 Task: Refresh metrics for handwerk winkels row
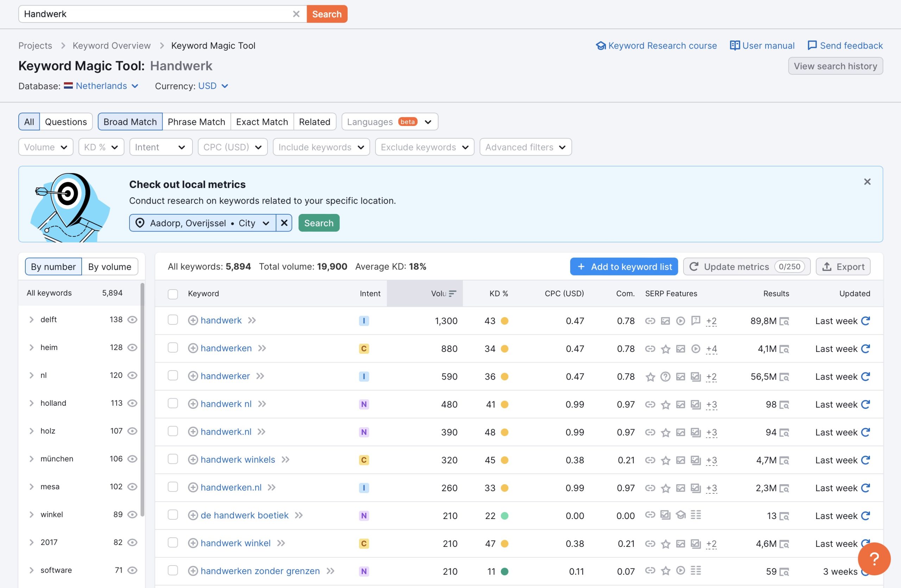[x=865, y=460]
